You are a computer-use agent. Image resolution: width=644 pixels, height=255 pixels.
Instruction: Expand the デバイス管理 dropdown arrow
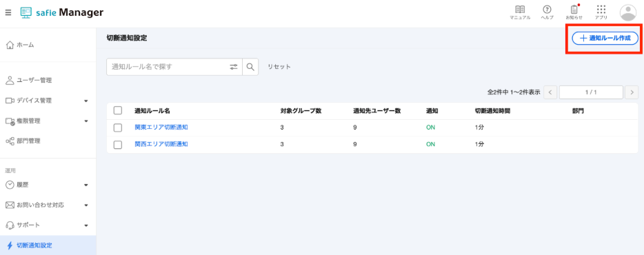coord(85,101)
